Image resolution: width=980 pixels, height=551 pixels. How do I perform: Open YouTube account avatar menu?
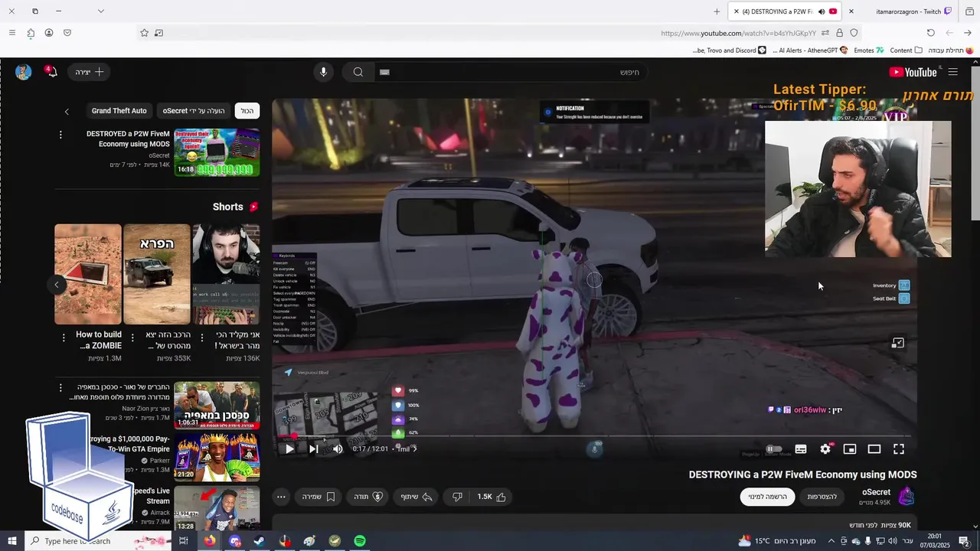point(23,72)
